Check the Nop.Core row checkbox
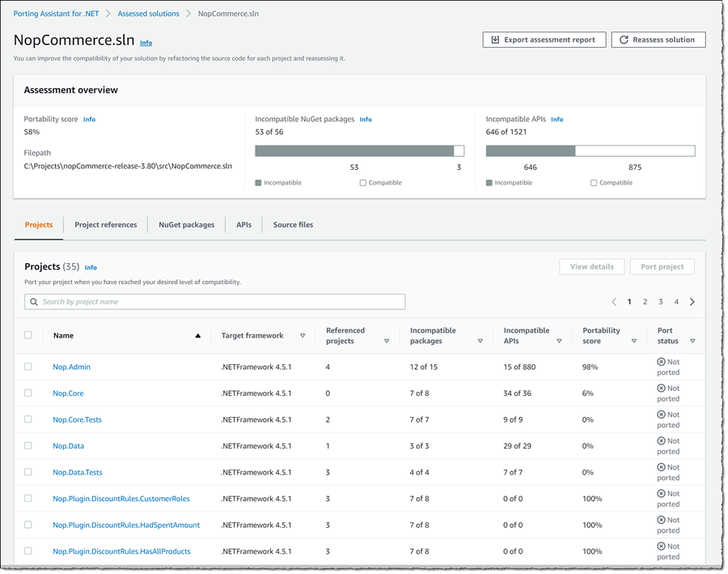This screenshot has height=574, width=728. (x=28, y=393)
